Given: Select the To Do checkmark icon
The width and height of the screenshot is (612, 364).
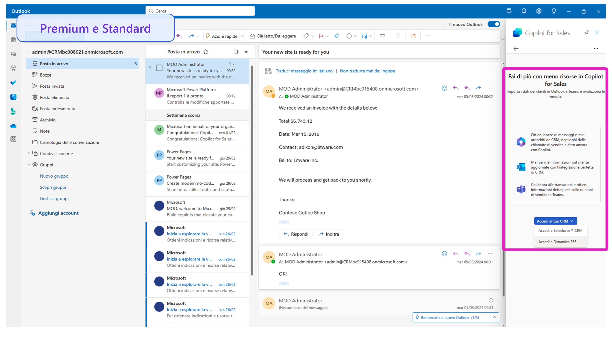Looking at the screenshot, I should 13,82.
